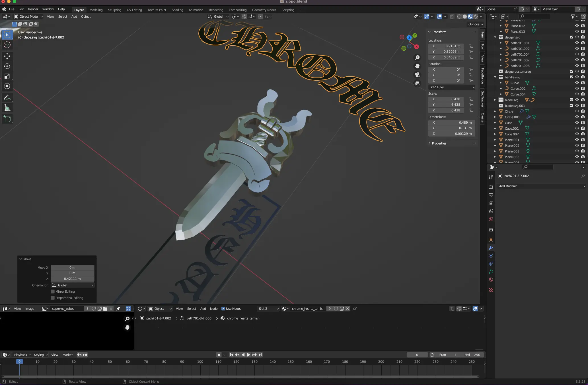Jump to the timeline end frame
Screen dimensions: 588x385
click(x=260, y=355)
